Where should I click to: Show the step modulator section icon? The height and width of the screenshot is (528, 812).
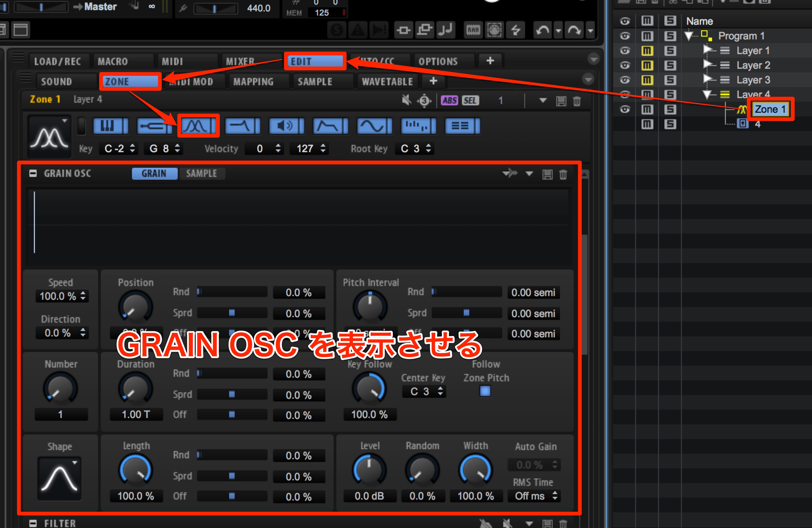click(x=419, y=126)
